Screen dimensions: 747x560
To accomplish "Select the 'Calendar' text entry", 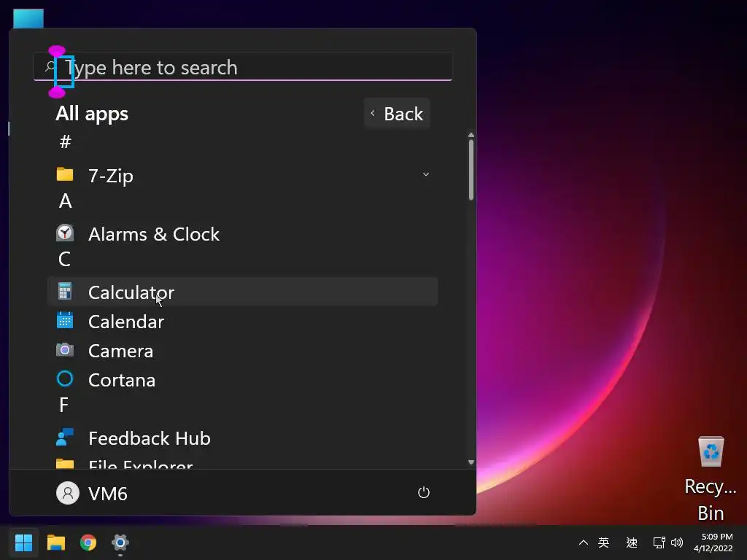I will (126, 322).
